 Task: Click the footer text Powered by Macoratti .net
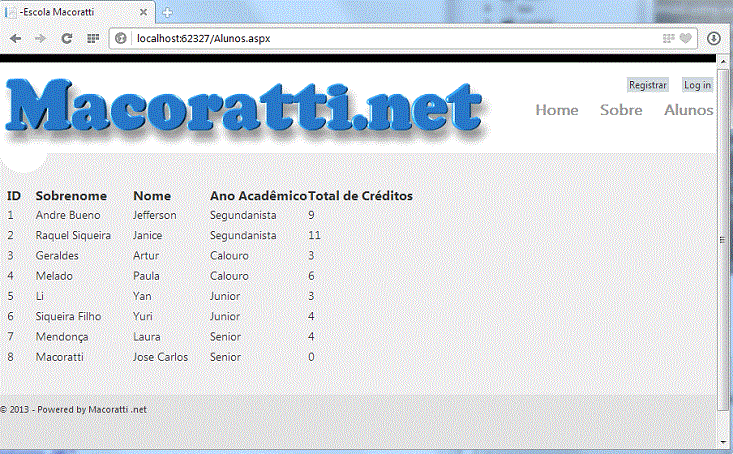click(92, 410)
